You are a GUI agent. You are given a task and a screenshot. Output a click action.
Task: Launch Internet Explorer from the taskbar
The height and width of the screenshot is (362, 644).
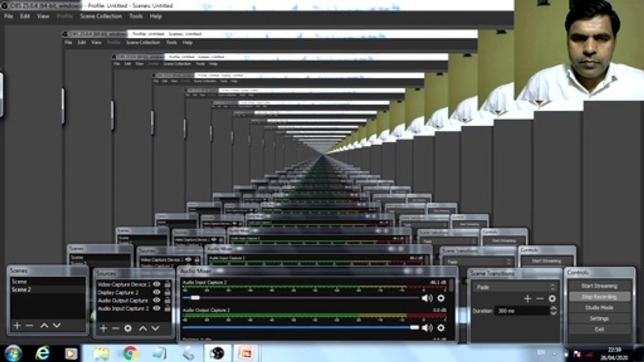[42, 353]
